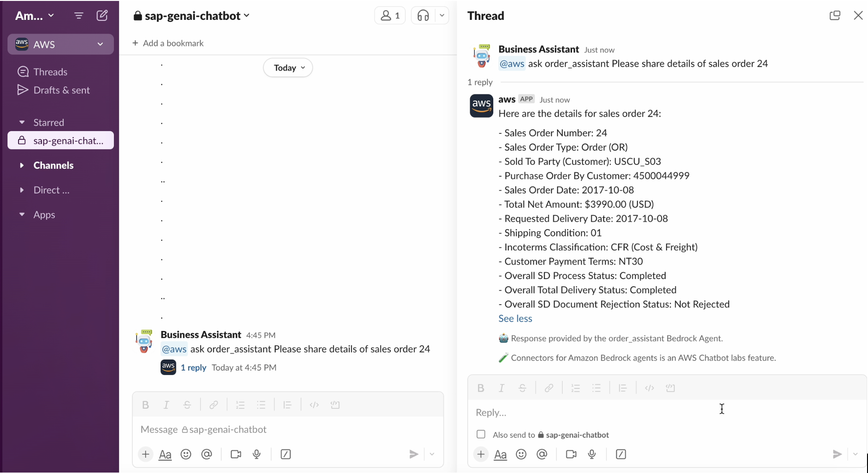The width and height of the screenshot is (868, 473).
Task: Record audio clip in channel message composer
Action: pos(257,454)
